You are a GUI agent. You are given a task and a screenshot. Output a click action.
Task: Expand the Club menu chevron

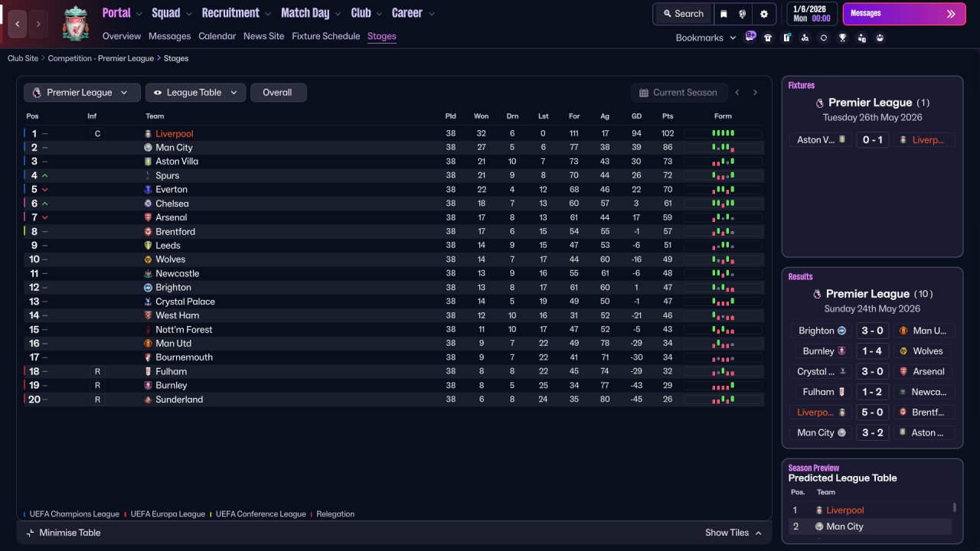click(379, 14)
